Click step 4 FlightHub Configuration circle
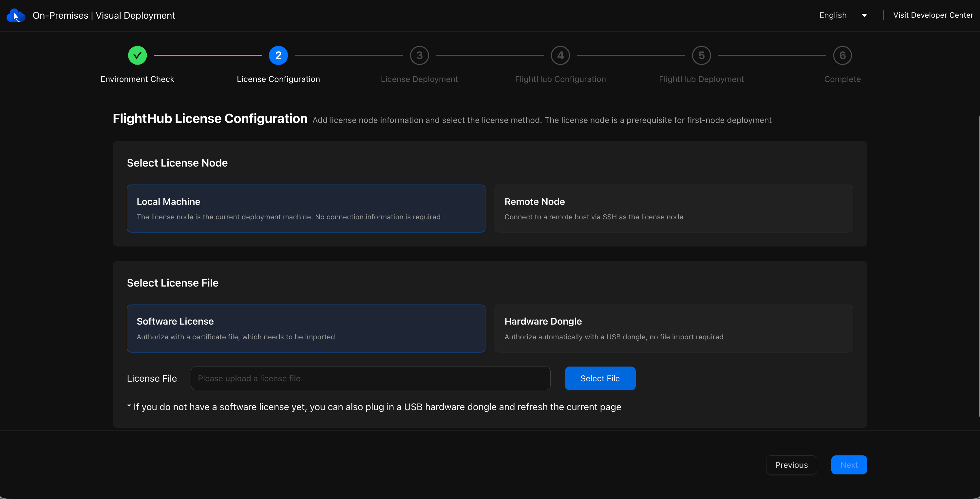980x499 pixels. click(560, 55)
